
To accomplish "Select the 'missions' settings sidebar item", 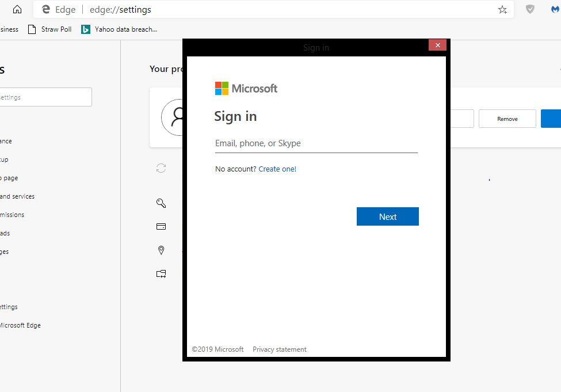I will point(12,215).
